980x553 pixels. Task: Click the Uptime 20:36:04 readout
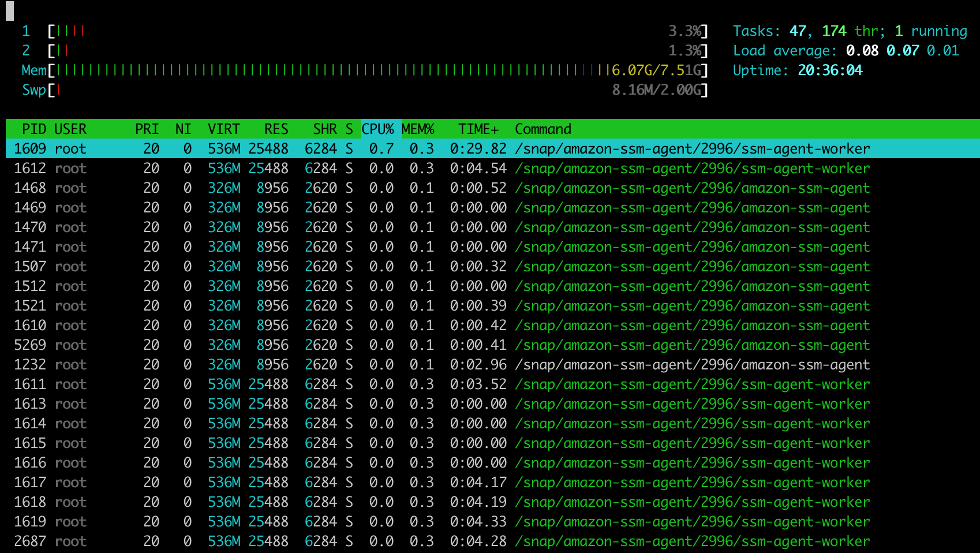coord(798,70)
